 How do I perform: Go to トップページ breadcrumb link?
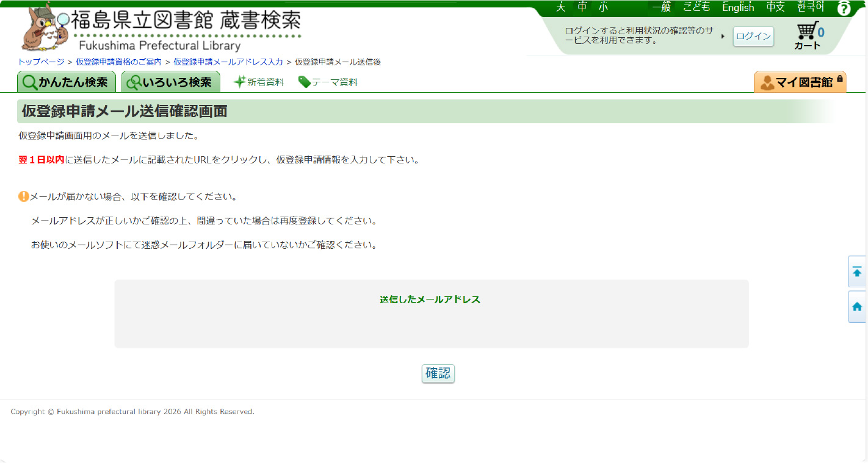(x=41, y=62)
